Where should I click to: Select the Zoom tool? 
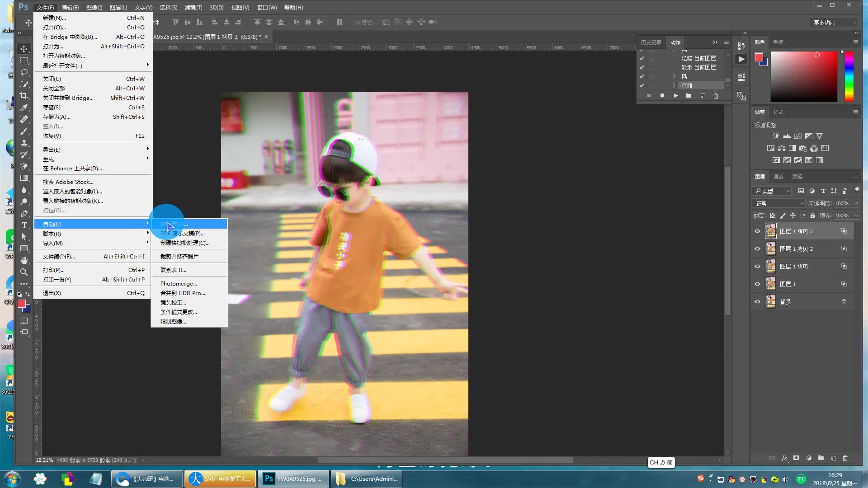point(24,272)
